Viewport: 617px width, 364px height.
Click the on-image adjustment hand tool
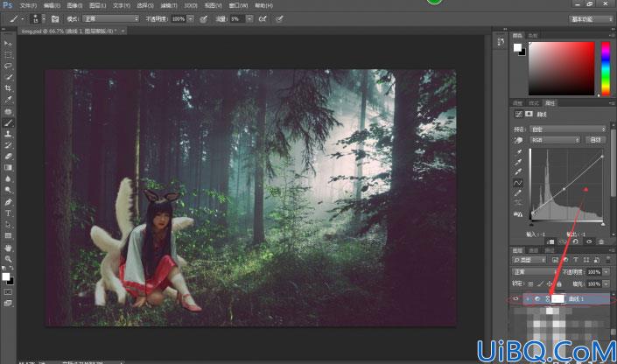pyautogui.click(x=518, y=140)
